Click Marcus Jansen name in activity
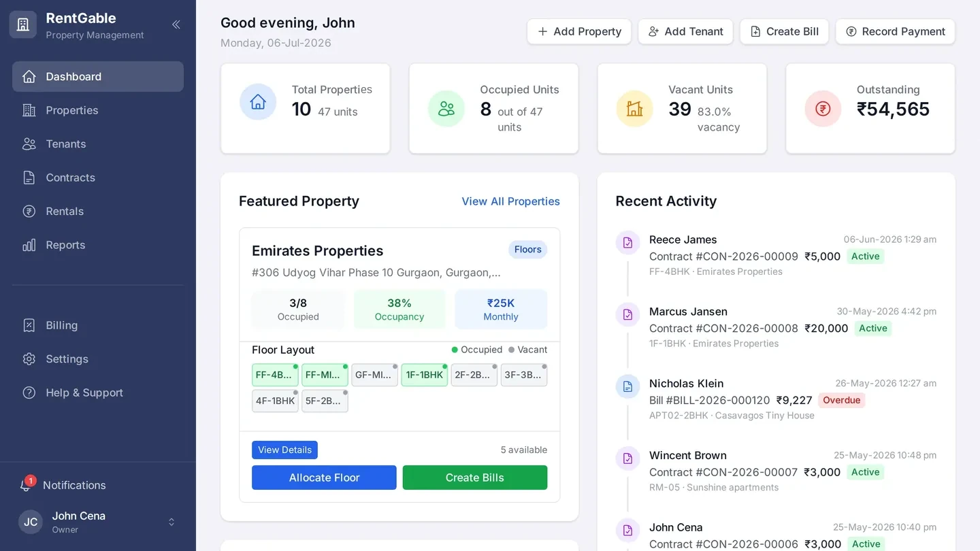This screenshot has width=980, height=551. click(688, 312)
